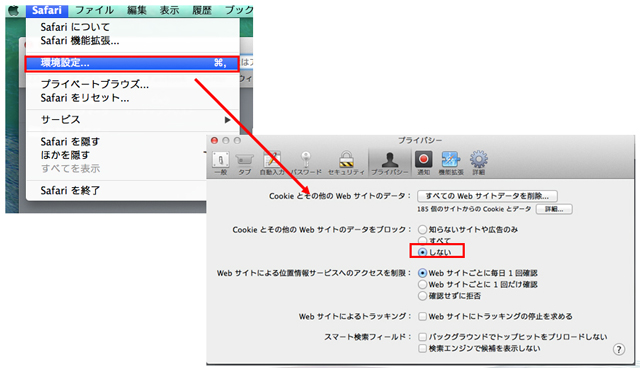
Task: Click the Apple logo in menu bar
Action: pyautogui.click(x=14, y=10)
